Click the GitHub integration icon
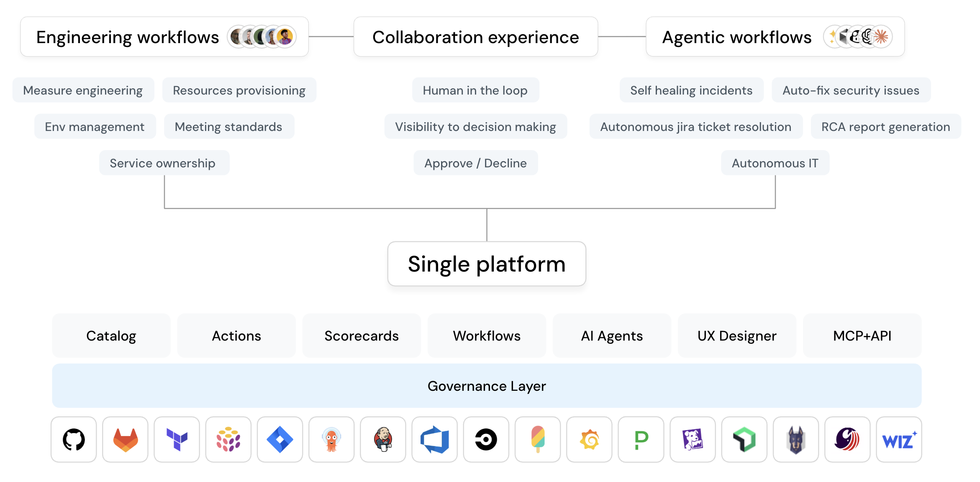This screenshot has width=980, height=482. (x=74, y=439)
